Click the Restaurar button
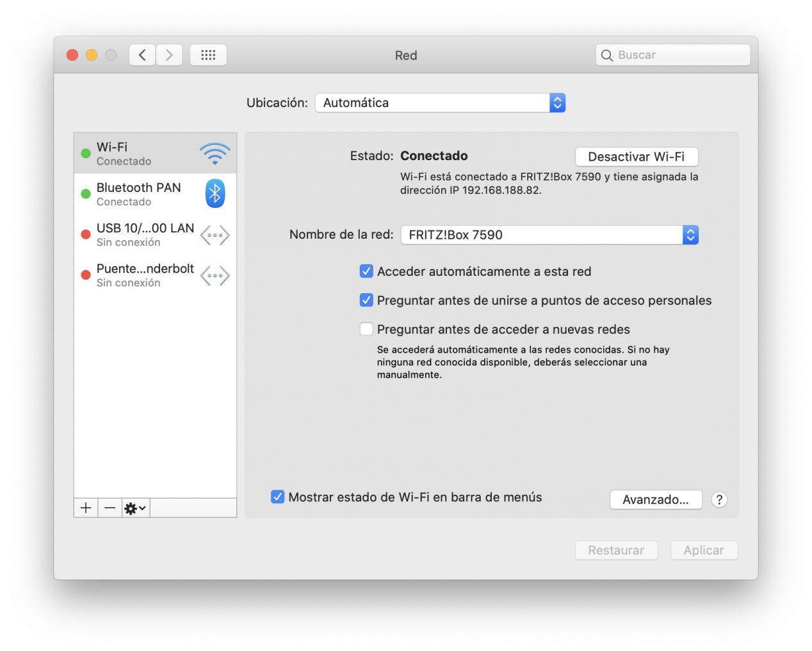Viewport: 812px width, 651px height. [616, 551]
